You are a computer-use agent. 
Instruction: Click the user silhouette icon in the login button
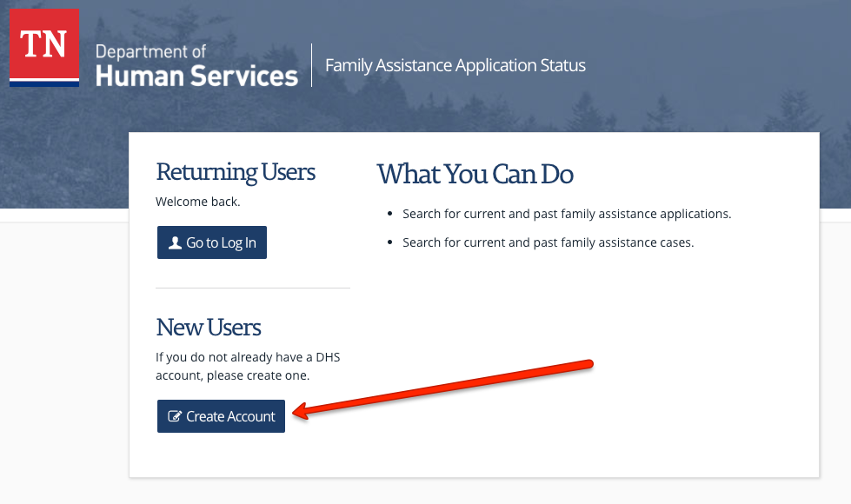174,242
